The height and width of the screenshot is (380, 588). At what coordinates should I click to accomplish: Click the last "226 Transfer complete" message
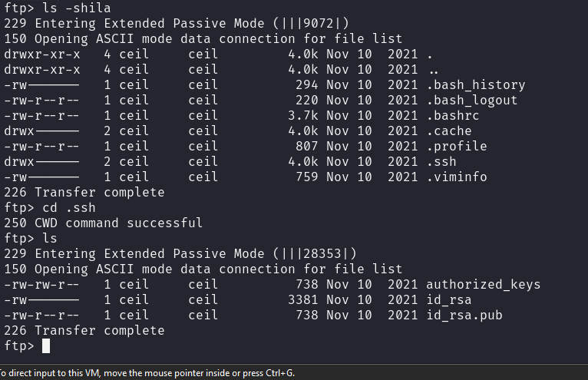pos(84,331)
